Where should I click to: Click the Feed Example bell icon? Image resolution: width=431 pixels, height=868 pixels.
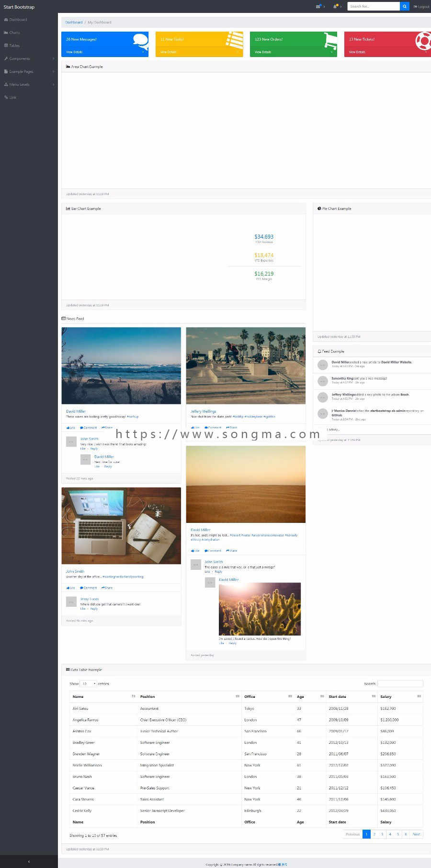pyautogui.click(x=319, y=351)
